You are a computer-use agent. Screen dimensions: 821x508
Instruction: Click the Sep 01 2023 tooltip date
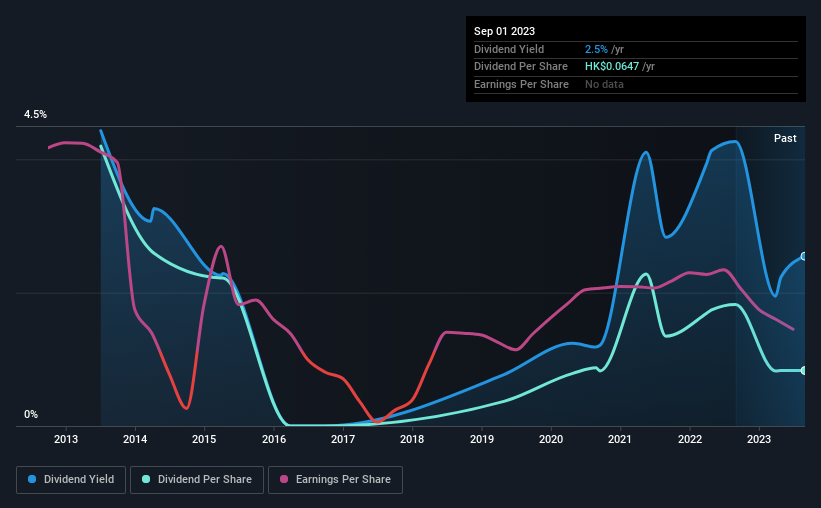[x=504, y=31]
